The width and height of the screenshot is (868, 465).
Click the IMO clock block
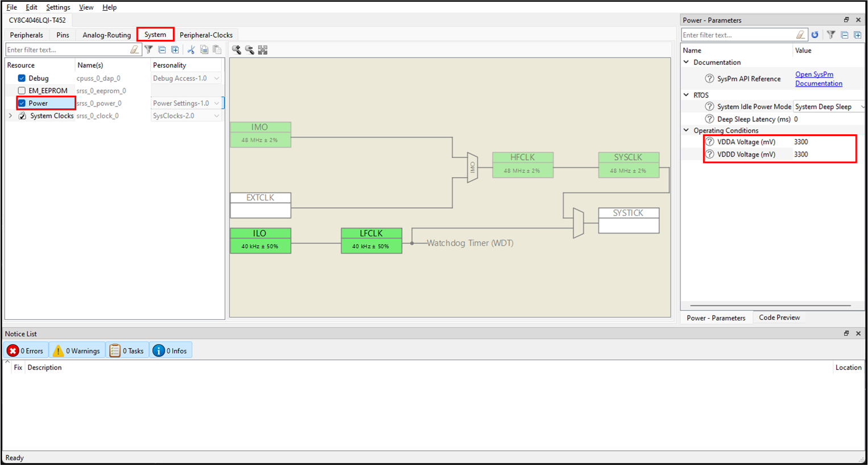261,134
